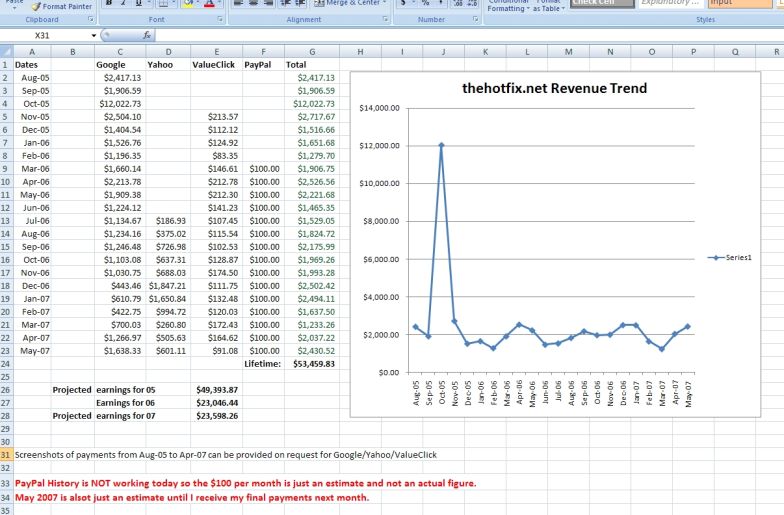This screenshot has width=784, height=515.
Task: Apply cell borders with the Borders icon
Action: [163, 4]
